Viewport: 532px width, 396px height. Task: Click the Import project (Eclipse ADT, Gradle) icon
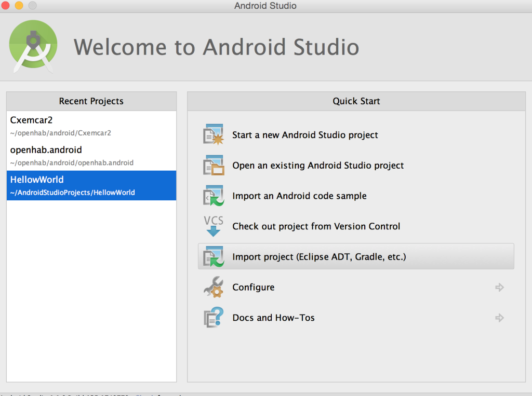click(x=214, y=257)
